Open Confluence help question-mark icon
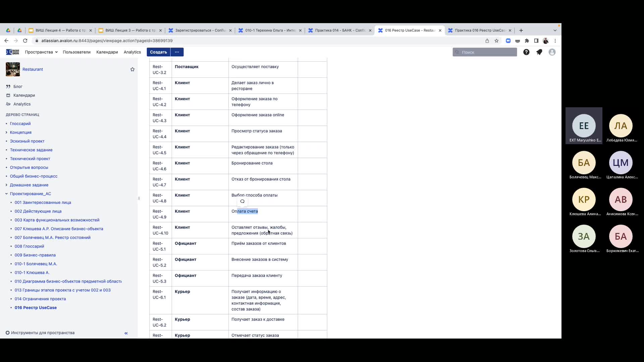This screenshot has width=644, height=362. [526, 52]
